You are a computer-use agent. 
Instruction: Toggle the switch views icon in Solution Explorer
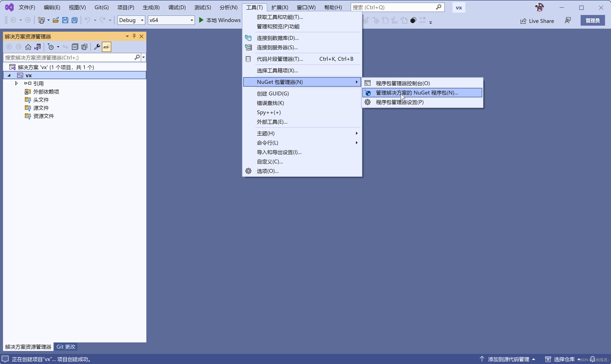[x=37, y=47]
